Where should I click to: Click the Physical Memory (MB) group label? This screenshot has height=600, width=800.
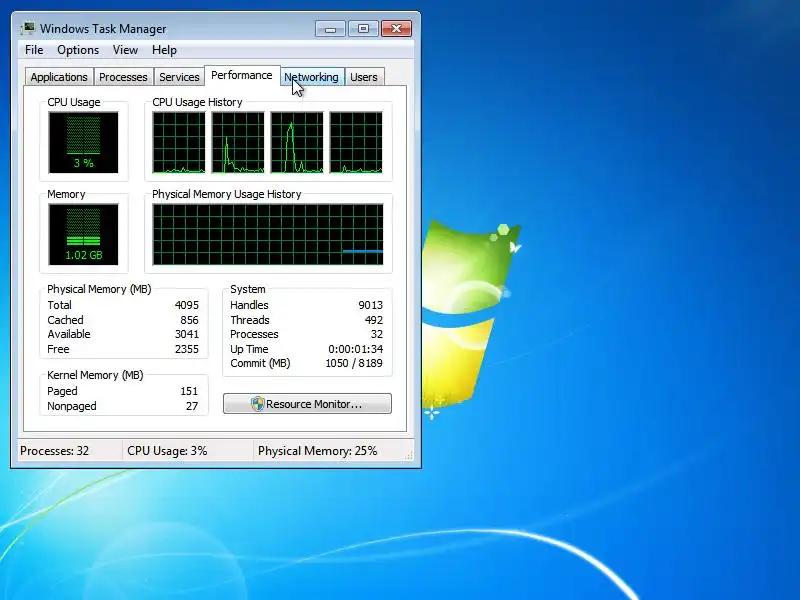pos(99,289)
